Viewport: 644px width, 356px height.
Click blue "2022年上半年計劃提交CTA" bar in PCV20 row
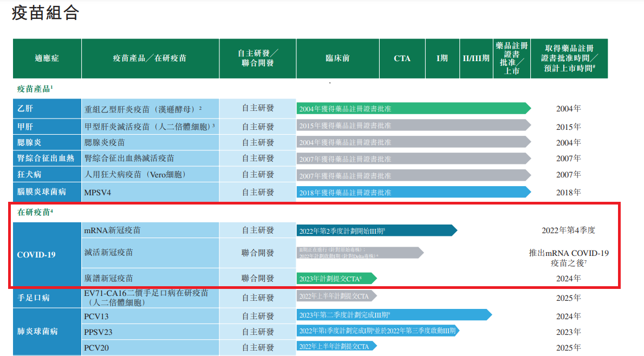(336, 346)
